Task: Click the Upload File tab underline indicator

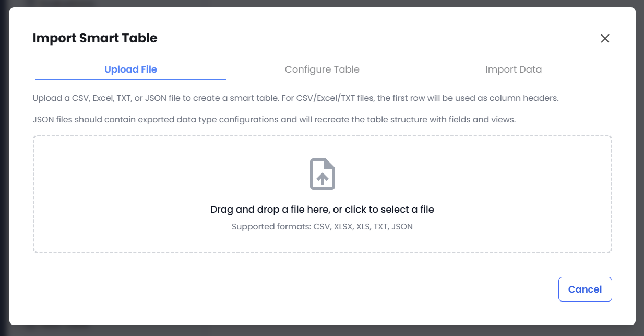Action: (x=130, y=79)
